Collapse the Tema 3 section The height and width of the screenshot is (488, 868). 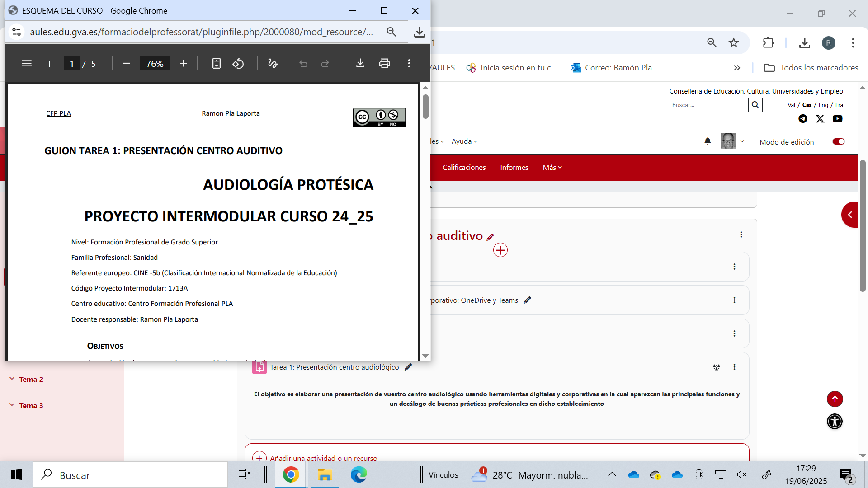pyautogui.click(x=12, y=405)
